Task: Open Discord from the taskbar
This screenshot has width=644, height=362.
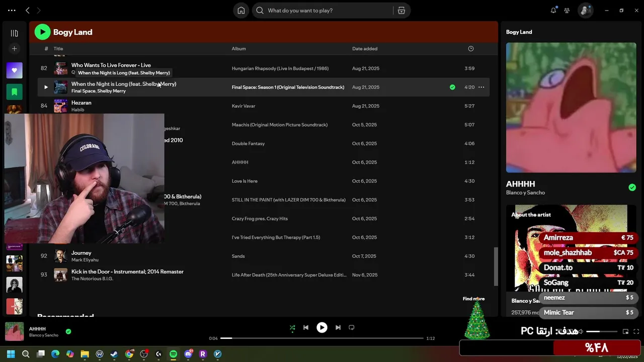Action: [188, 354]
